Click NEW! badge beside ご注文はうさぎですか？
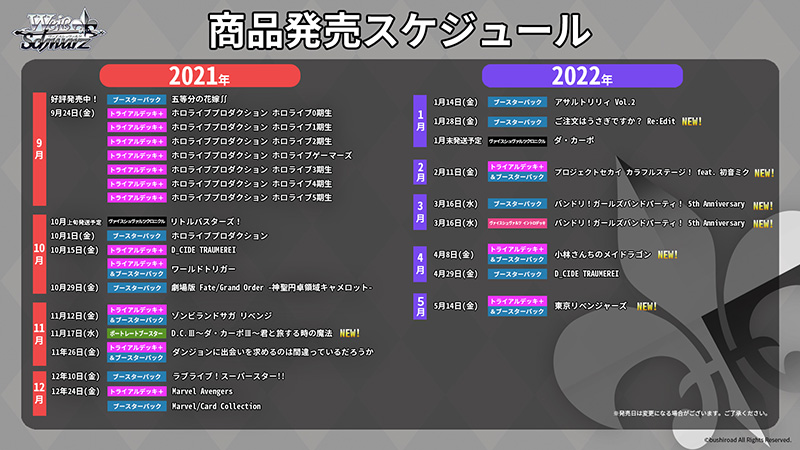 point(692,121)
